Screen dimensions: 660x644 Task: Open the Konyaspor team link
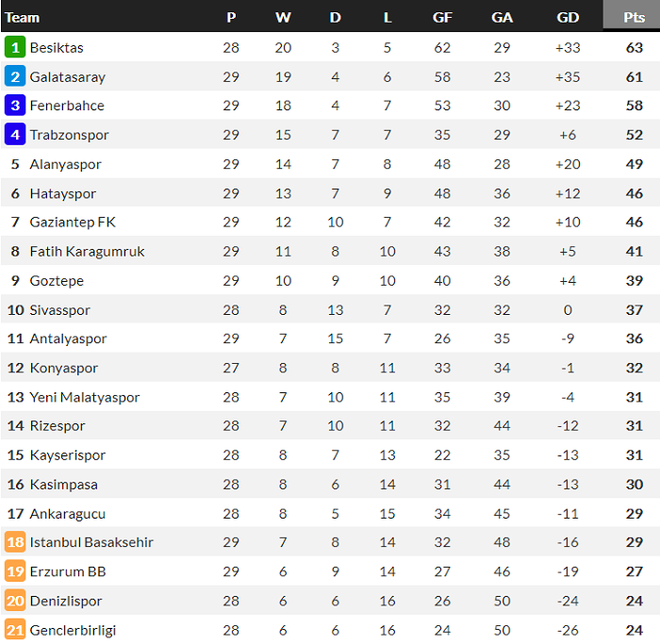click(x=63, y=368)
